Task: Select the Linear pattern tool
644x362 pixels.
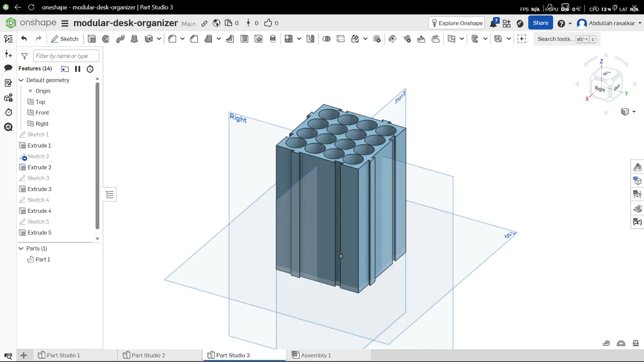Action: pos(289,39)
